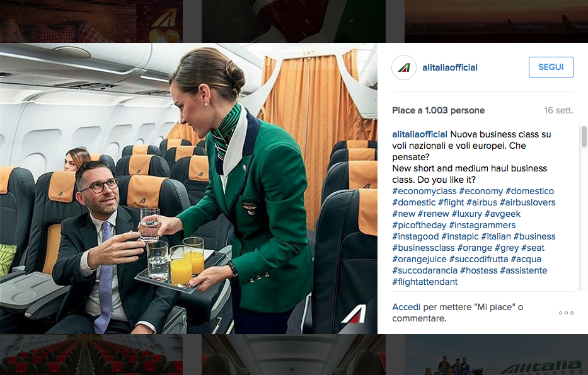Open the three-dots more options menu
Viewport: 588px width, 375px height.
pyautogui.click(x=566, y=313)
